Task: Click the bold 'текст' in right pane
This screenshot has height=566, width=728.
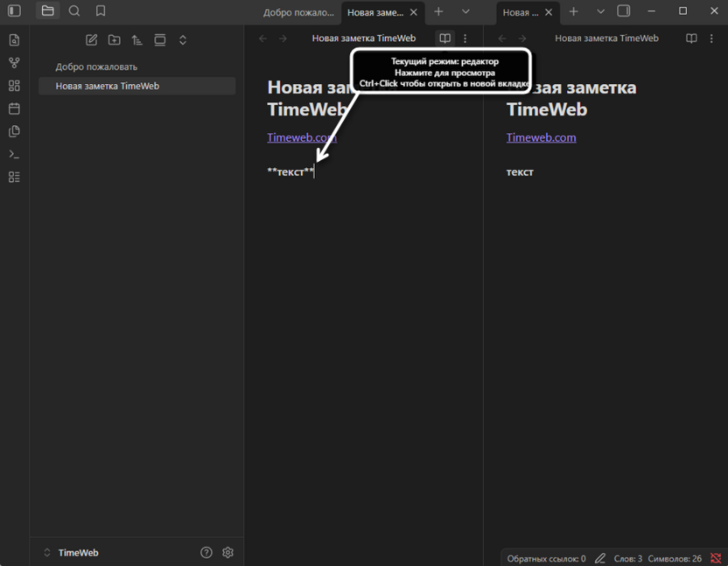Action: 520,172
